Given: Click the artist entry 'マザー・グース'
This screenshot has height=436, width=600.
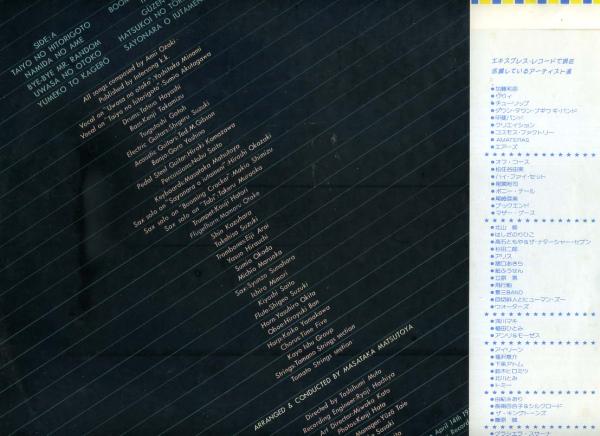Looking at the screenshot, I should click(515, 212).
